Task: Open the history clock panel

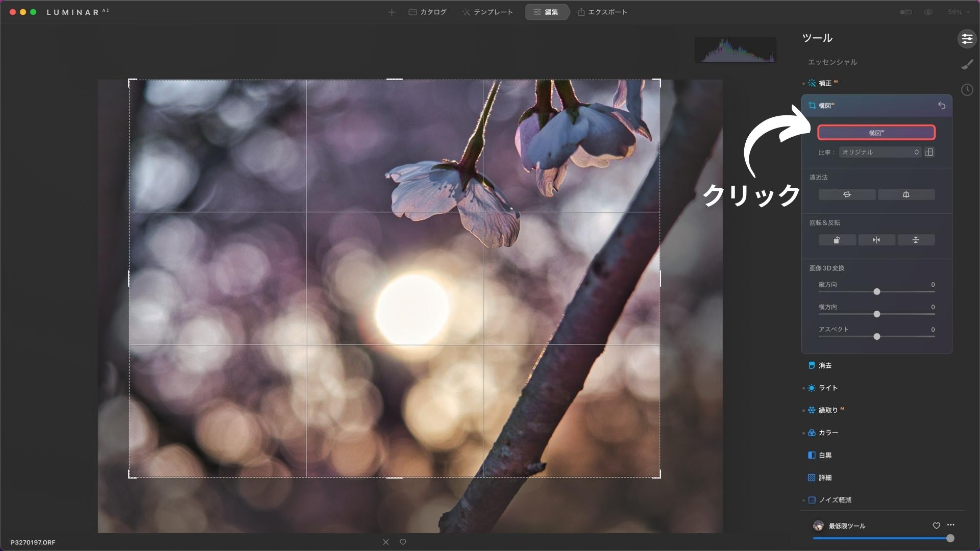Action: [967, 90]
